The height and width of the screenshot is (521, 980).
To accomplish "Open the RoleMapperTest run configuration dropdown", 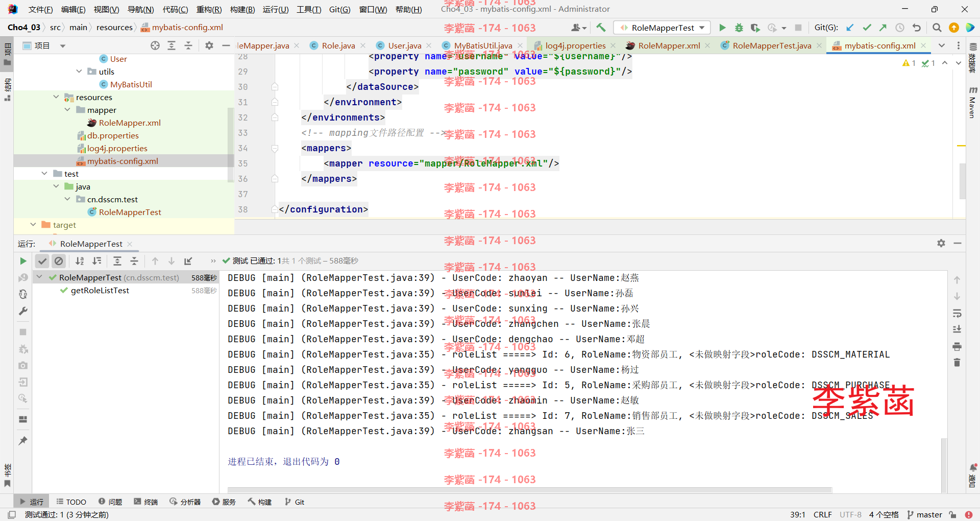I will [x=662, y=28].
